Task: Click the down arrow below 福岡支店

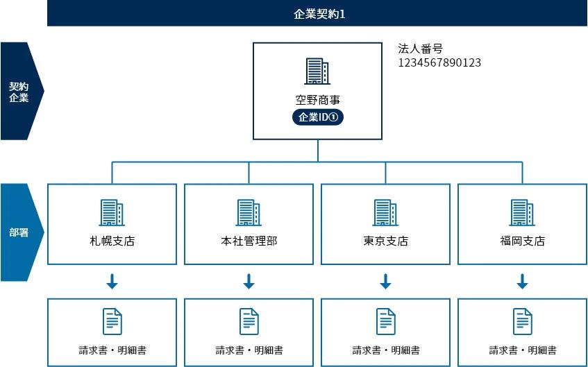Action: (x=522, y=282)
